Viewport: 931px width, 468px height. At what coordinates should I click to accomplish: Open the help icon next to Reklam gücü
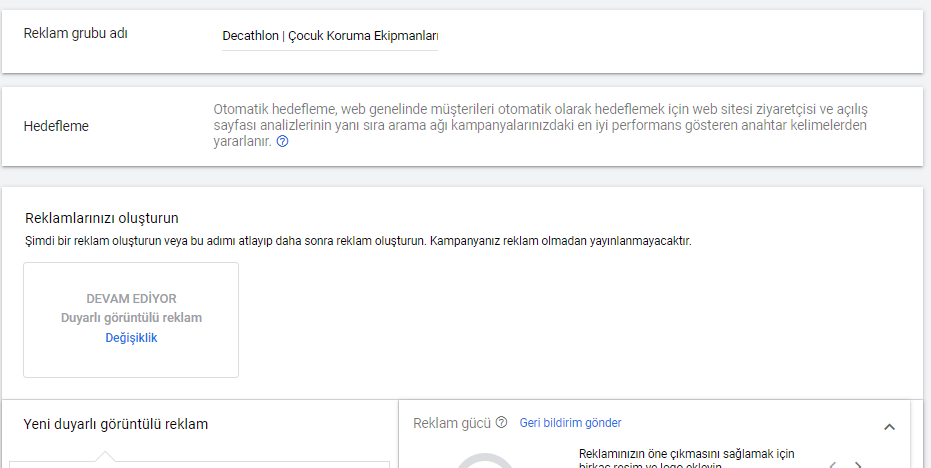[x=501, y=423]
